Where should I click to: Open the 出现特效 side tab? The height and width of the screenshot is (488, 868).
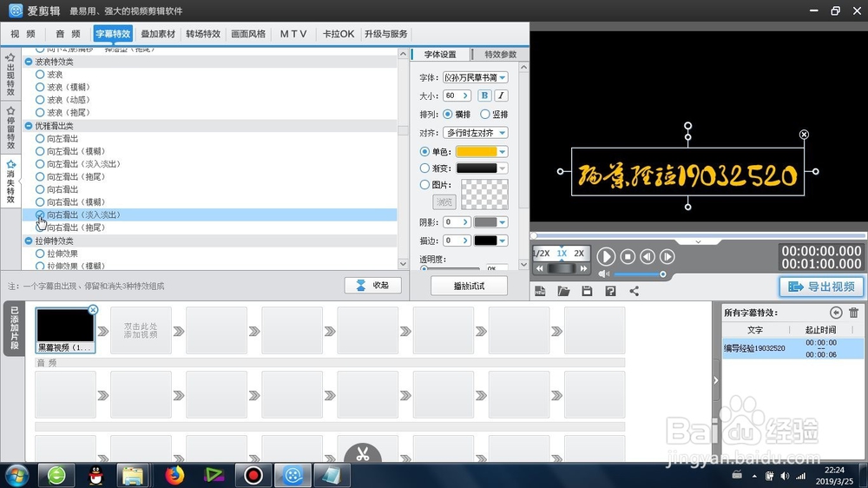[x=10, y=75]
